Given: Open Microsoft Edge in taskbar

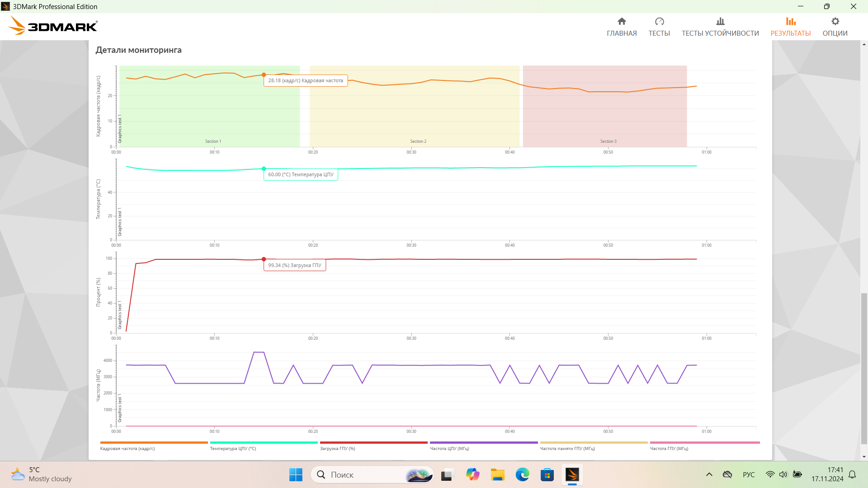Looking at the screenshot, I should [522, 474].
